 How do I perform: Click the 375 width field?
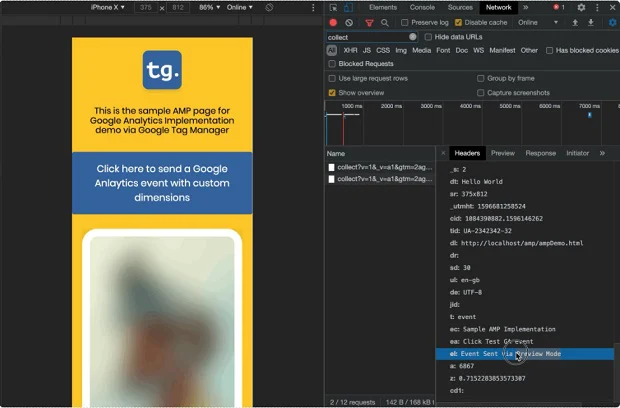146,8
